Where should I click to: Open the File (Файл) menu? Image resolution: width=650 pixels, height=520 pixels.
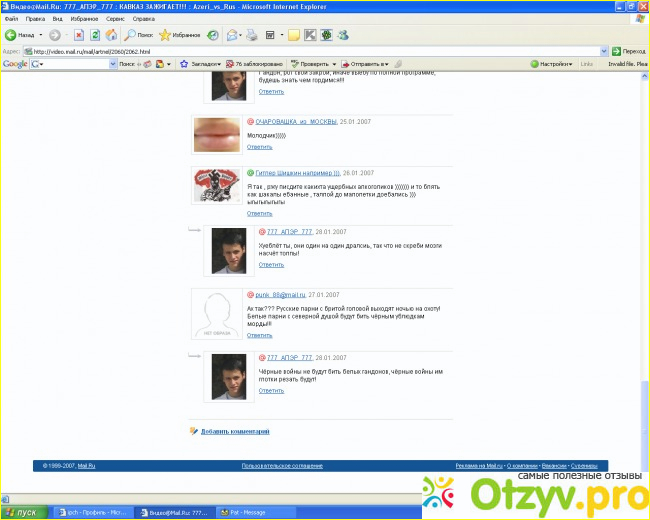(11, 18)
